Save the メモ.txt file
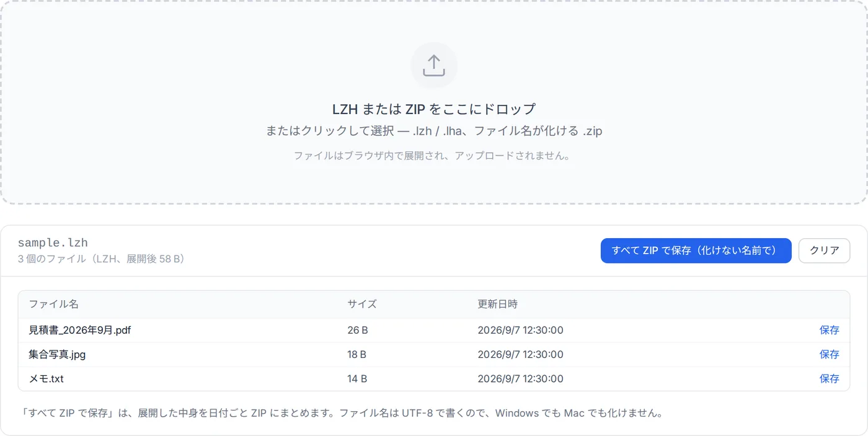Screen dimensions: 868x436 [x=829, y=378]
